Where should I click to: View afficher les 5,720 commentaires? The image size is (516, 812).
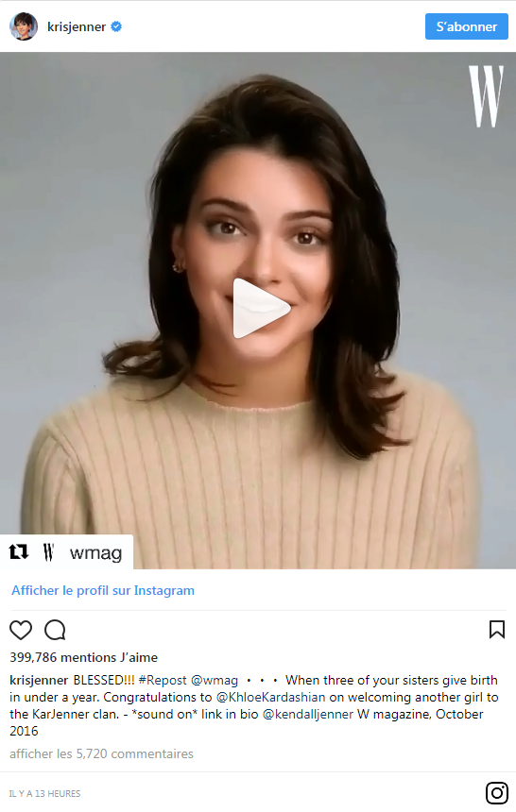(101, 753)
